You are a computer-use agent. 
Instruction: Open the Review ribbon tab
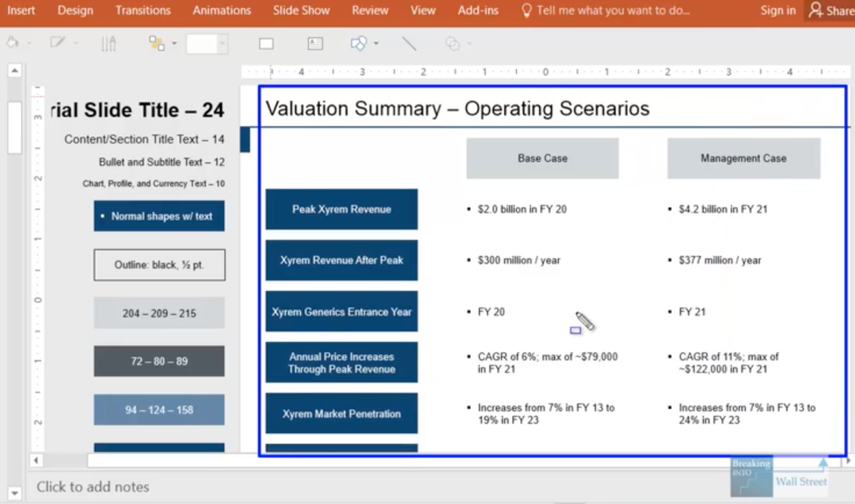[370, 10]
